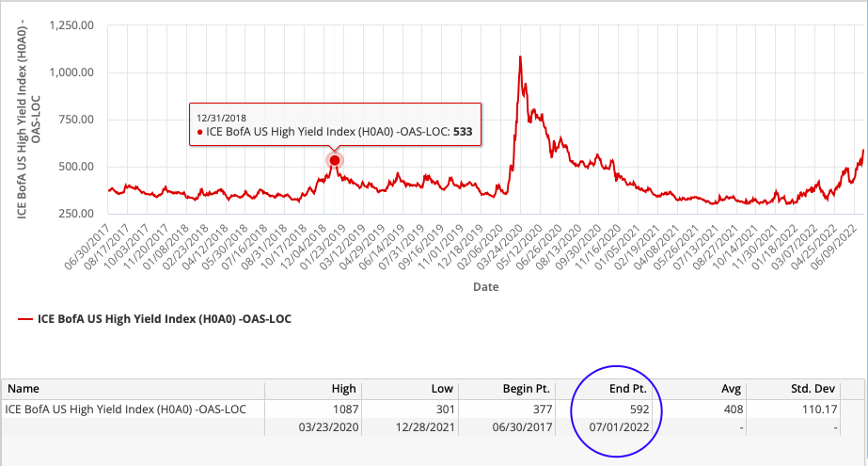Click the 06/09/2022 x-axis date label
This screenshot has width=868, height=466.
click(835, 248)
